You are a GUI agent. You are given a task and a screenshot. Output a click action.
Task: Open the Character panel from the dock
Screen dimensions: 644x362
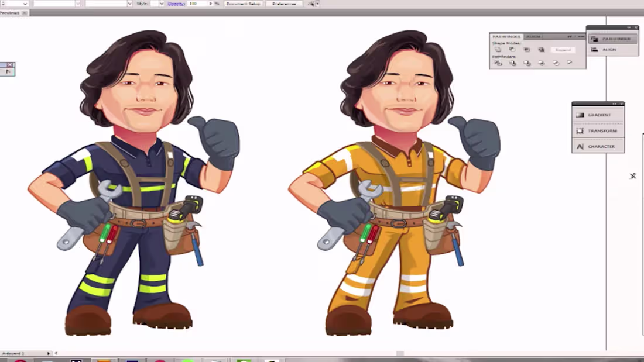pyautogui.click(x=598, y=147)
